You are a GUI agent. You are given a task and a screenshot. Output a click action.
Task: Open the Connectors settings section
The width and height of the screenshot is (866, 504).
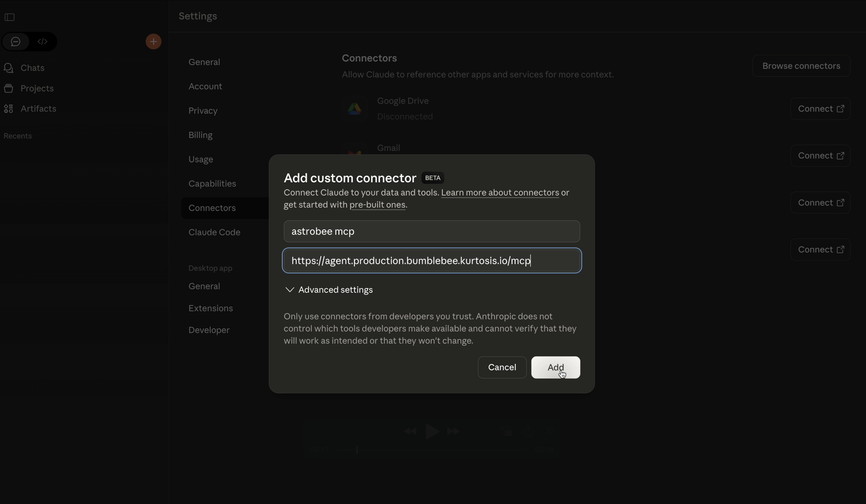pyautogui.click(x=212, y=208)
